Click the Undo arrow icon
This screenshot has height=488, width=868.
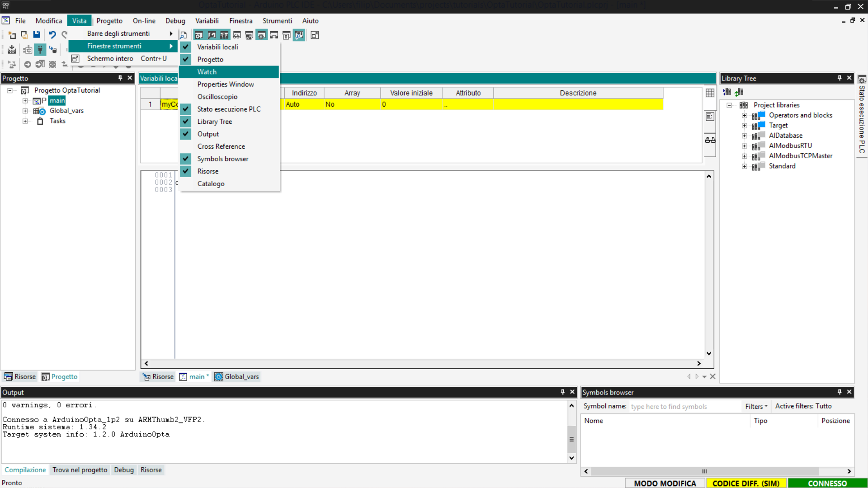point(52,35)
